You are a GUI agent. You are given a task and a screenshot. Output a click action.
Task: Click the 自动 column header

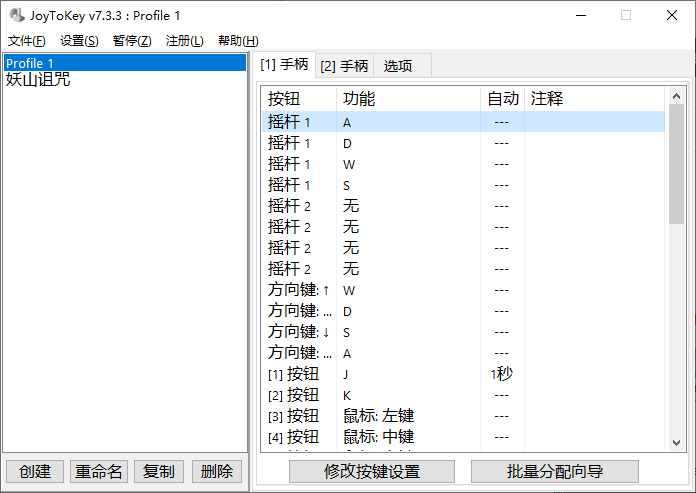[502, 99]
